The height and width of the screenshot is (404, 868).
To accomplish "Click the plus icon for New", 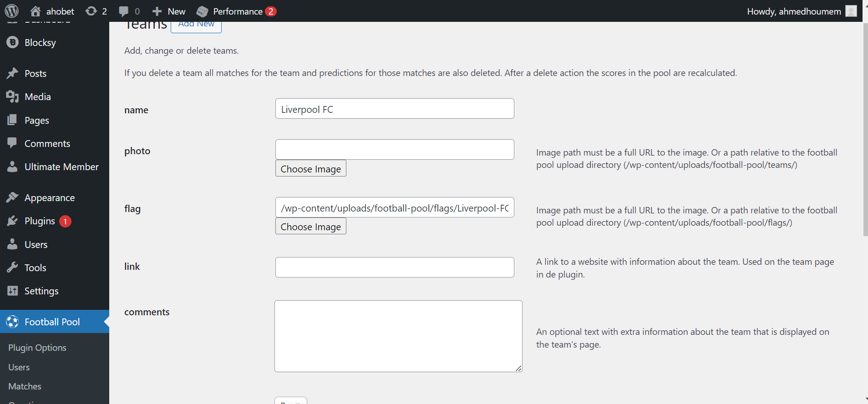I will tap(157, 11).
